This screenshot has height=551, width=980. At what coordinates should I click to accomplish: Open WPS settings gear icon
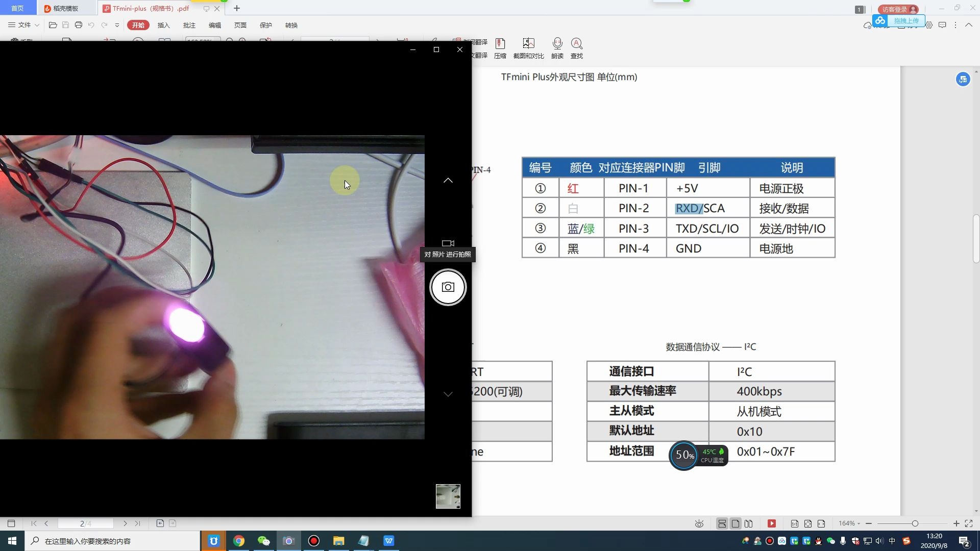(929, 25)
